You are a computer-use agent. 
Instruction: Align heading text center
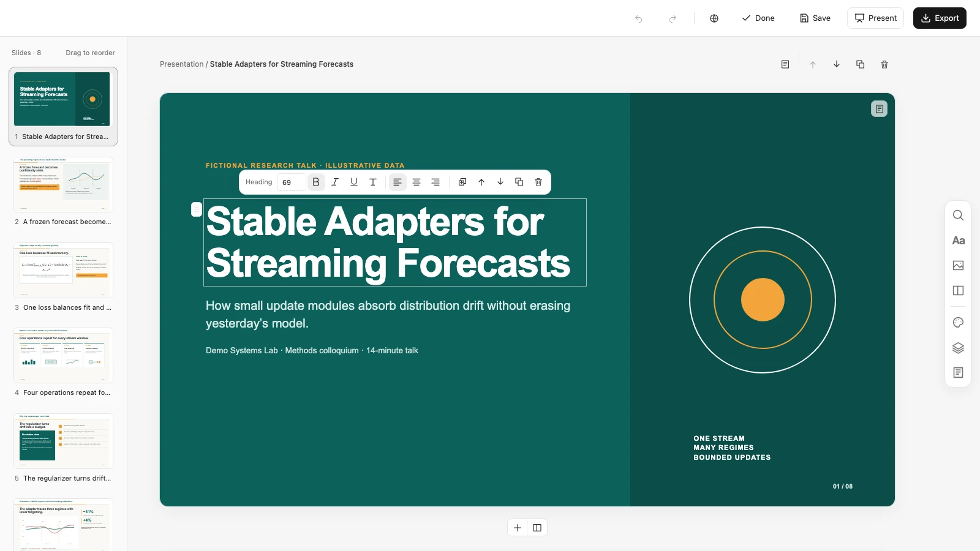click(417, 182)
